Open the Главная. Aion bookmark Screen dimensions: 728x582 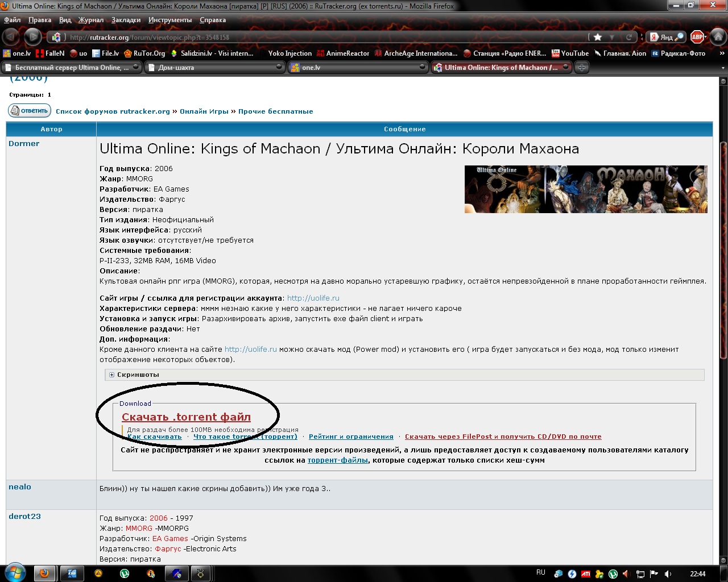click(621, 53)
